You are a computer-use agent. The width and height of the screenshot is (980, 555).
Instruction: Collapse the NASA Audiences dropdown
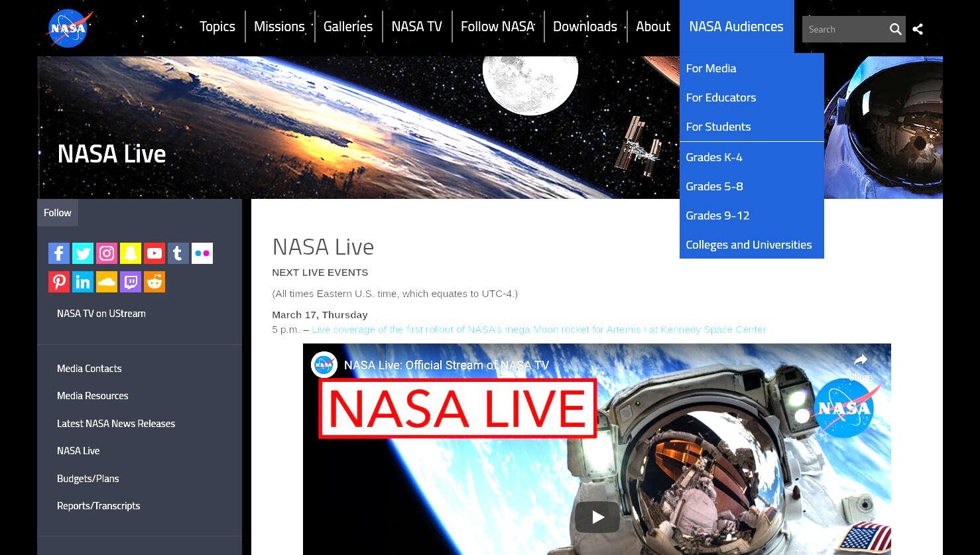[x=736, y=27]
